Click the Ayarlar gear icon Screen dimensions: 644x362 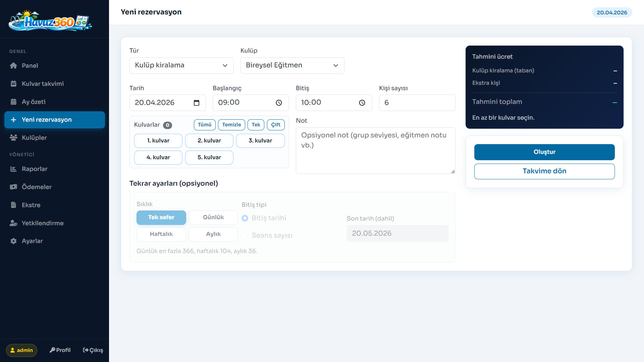(13, 241)
